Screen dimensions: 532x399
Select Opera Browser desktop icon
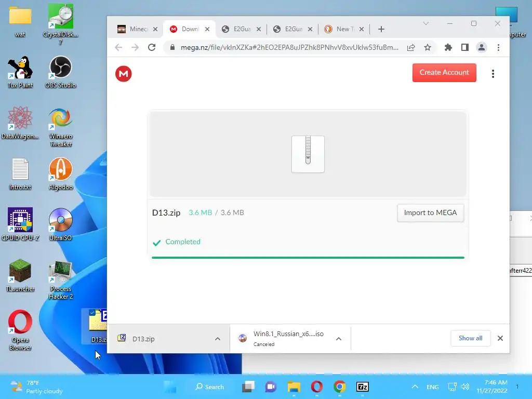click(20, 330)
